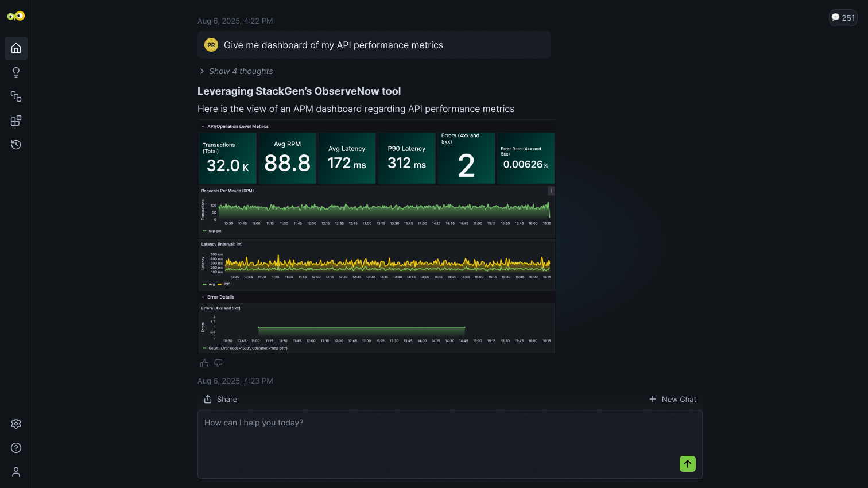This screenshot has height=488, width=868.
Task: Click the thumbs up feedback icon
Action: pyautogui.click(x=204, y=363)
